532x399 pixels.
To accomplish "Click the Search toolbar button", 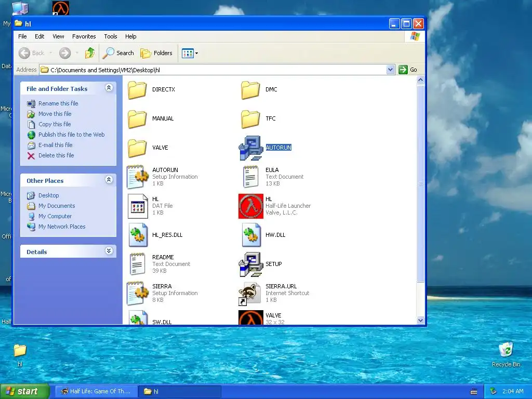I will 118,53.
